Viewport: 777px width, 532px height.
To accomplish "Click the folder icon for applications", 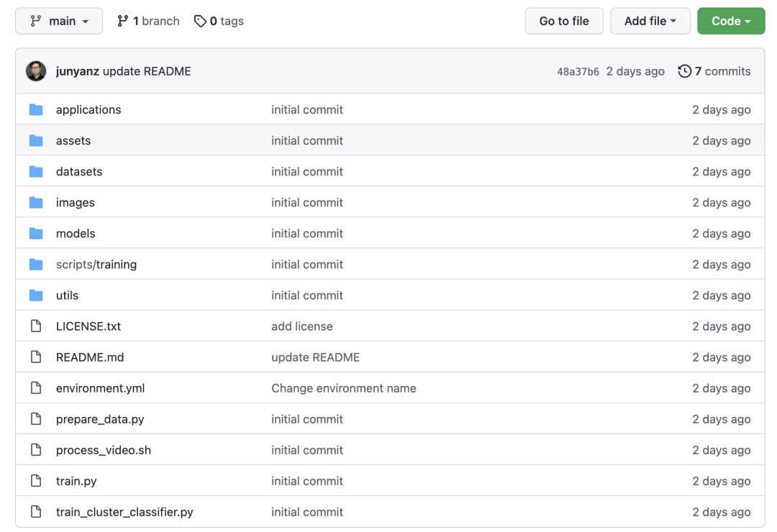I will click(x=36, y=109).
